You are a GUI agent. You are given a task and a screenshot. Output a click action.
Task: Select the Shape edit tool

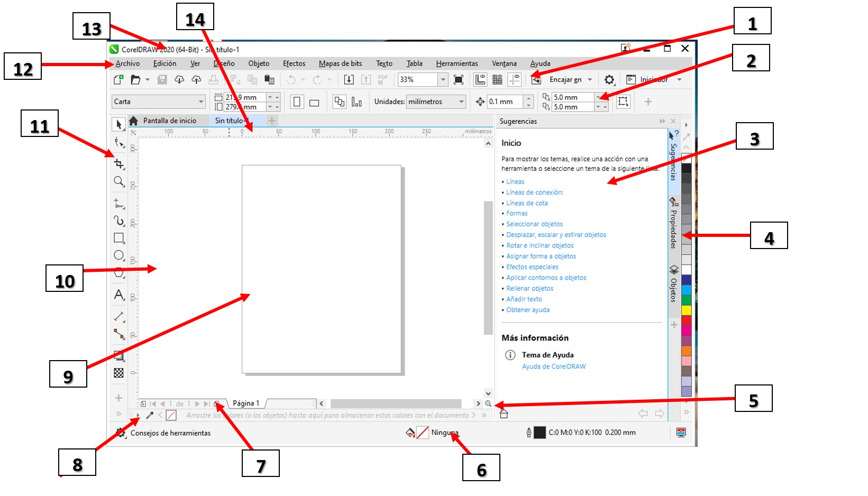click(x=119, y=143)
